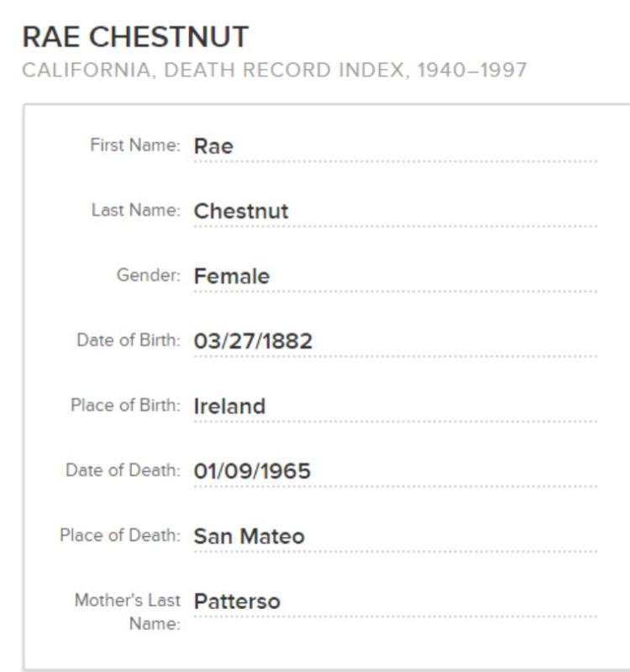Click the mother's last name value Patterso

coord(237,601)
